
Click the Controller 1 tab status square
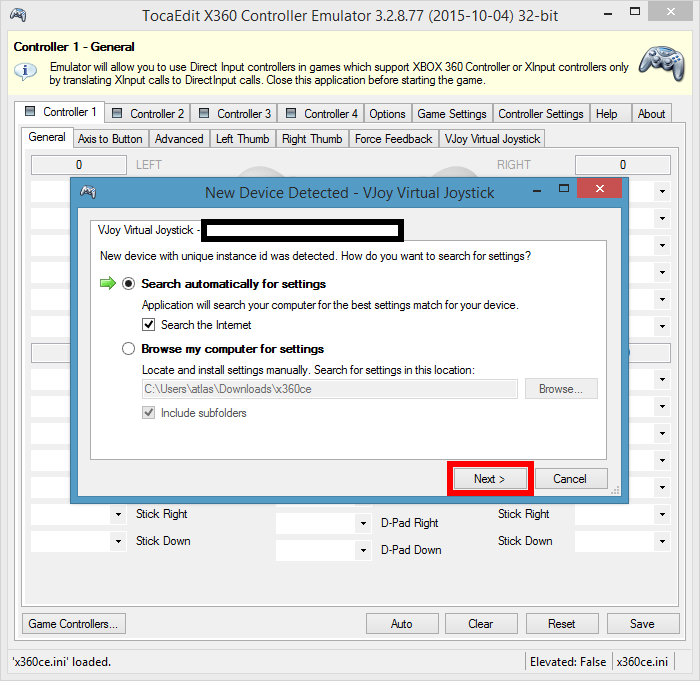[x=30, y=111]
